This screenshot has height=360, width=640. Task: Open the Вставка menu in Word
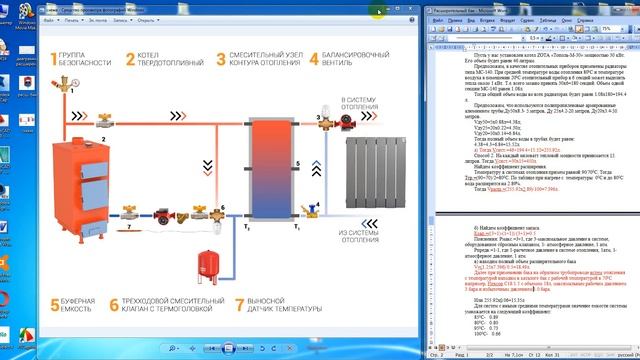click(487, 20)
